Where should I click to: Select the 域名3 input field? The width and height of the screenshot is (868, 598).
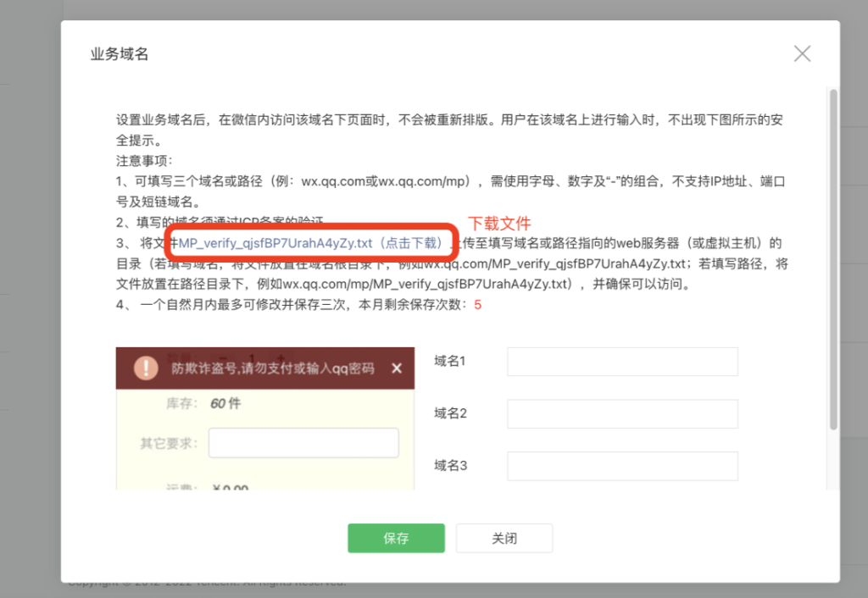click(622, 466)
